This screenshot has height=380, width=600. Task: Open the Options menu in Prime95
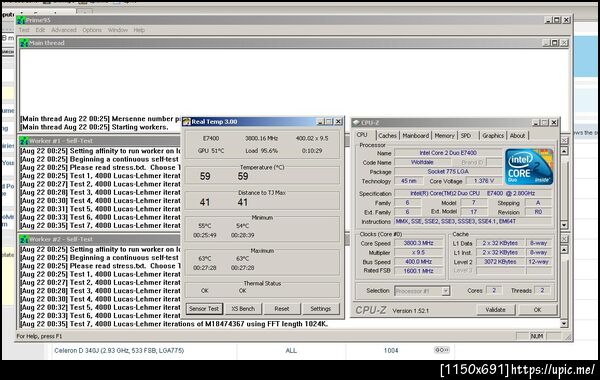click(92, 30)
